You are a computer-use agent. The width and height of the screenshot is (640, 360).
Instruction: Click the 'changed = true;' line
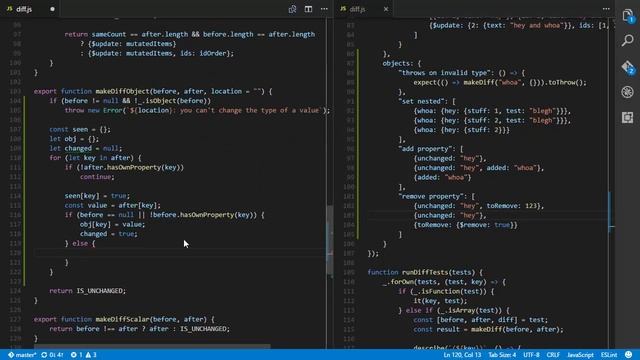[x=109, y=234]
